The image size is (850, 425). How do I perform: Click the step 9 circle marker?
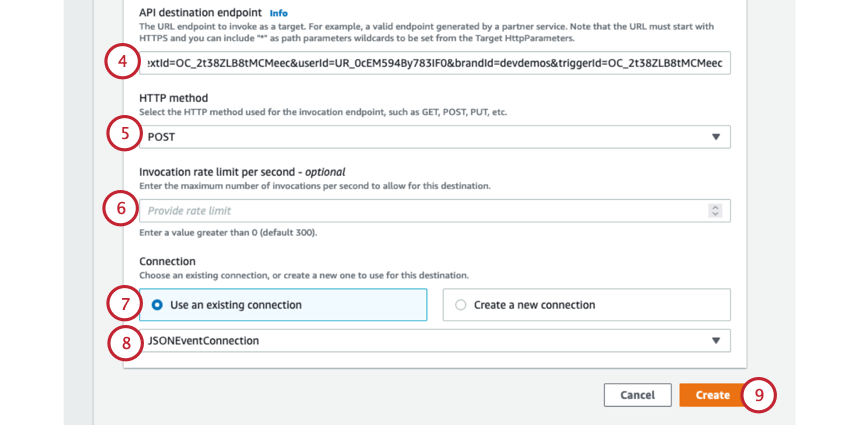(759, 395)
